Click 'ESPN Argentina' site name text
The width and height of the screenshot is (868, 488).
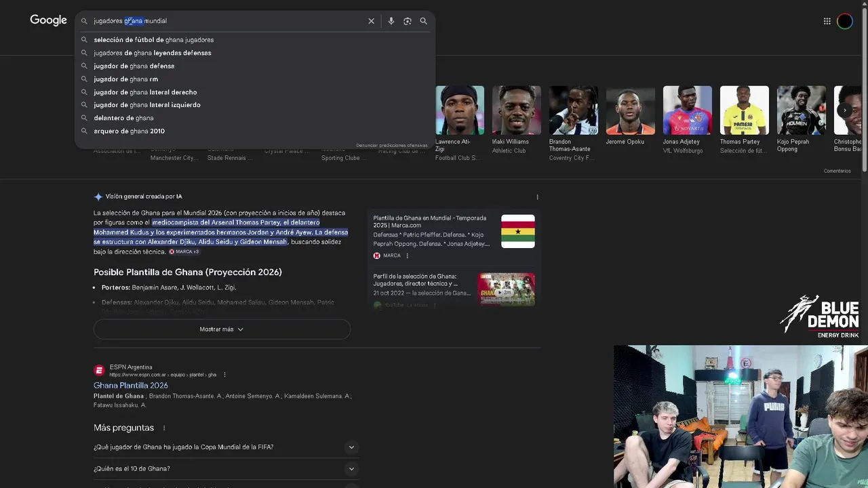pos(131,367)
